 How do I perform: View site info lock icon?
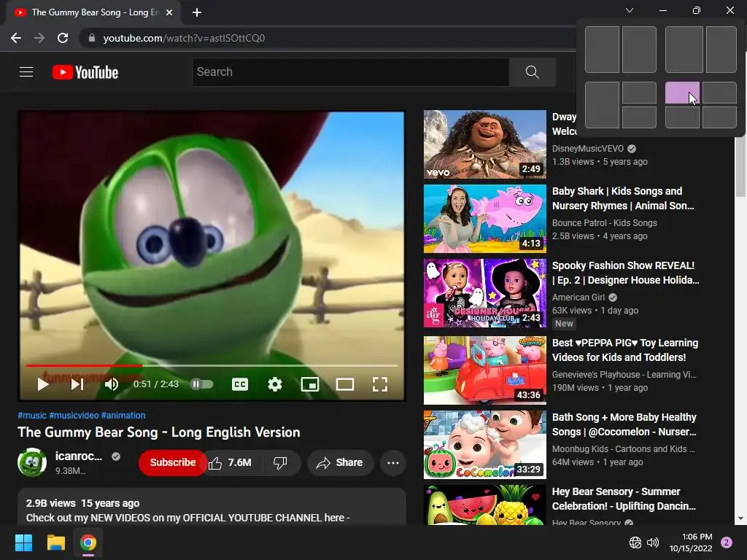pos(92,38)
